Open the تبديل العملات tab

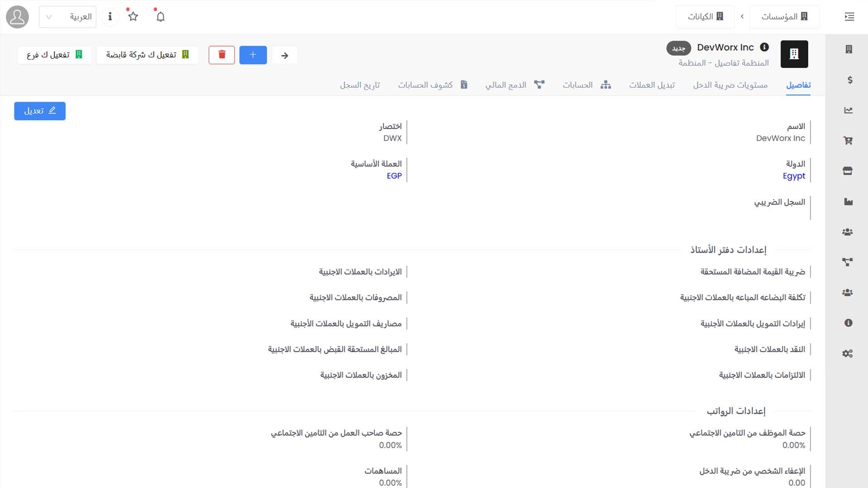pos(652,85)
